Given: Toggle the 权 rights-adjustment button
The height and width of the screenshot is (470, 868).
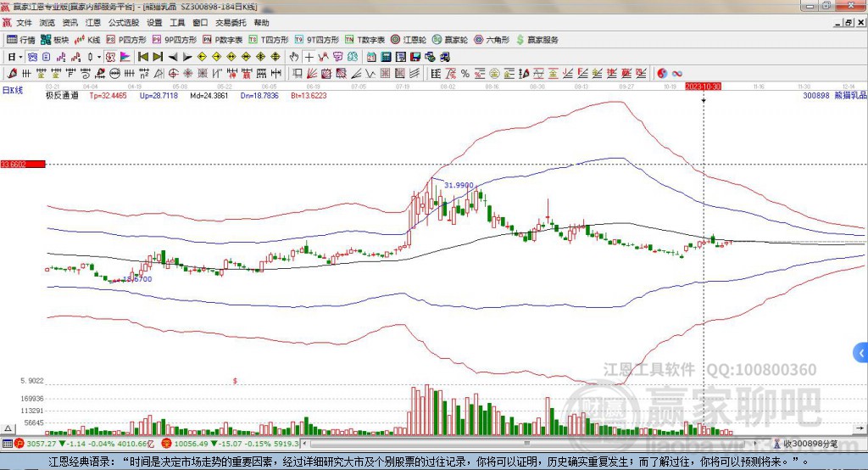Looking at the screenshot, I should click(110, 57).
